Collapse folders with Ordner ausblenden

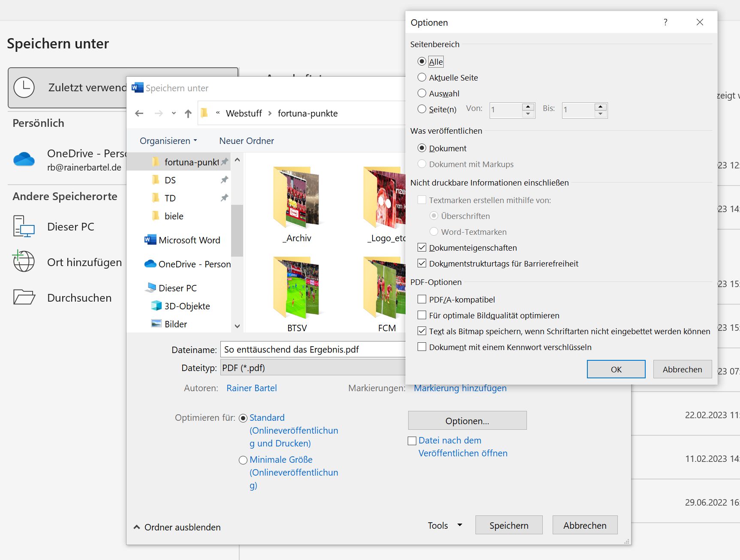coord(177,527)
